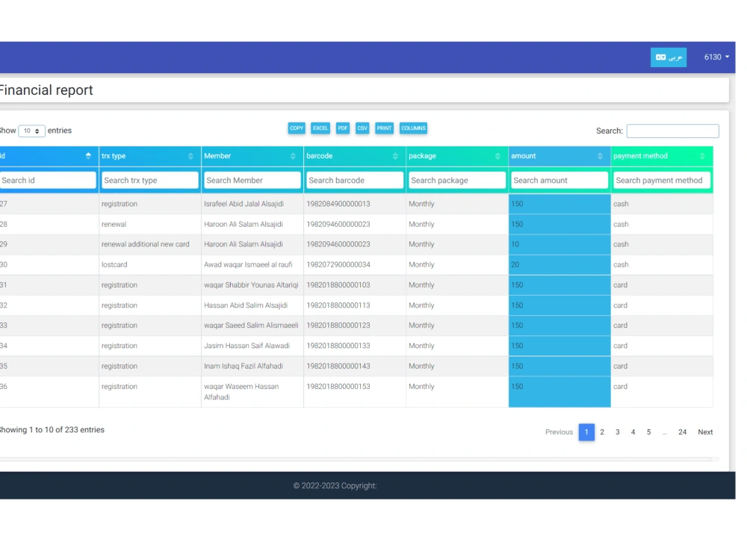Click the Search id filter field
Viewport: 747px width, 560px height.
(48, 181)
